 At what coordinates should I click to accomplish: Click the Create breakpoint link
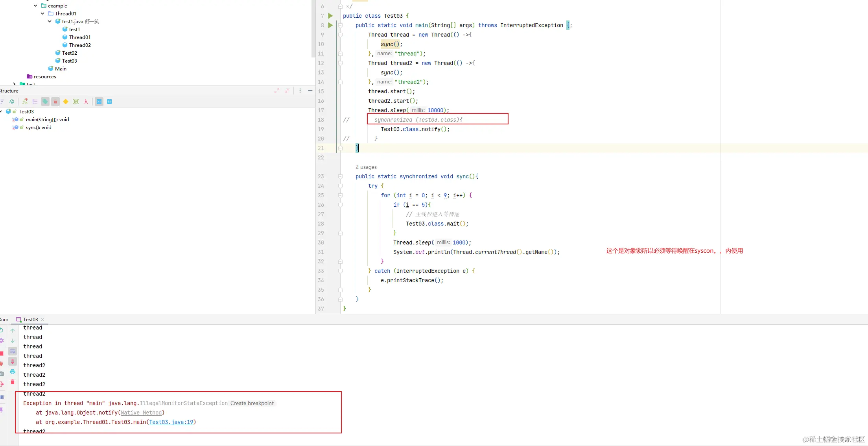tap(252, 403)
